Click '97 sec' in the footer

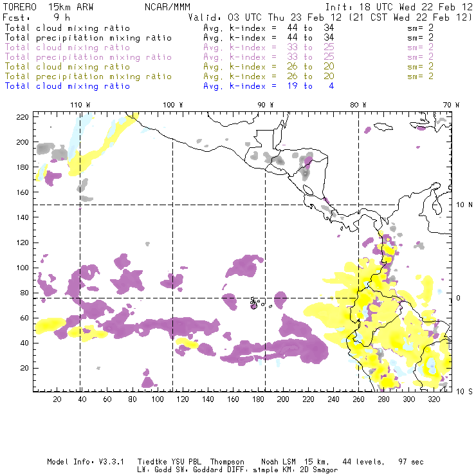point(411,462)
